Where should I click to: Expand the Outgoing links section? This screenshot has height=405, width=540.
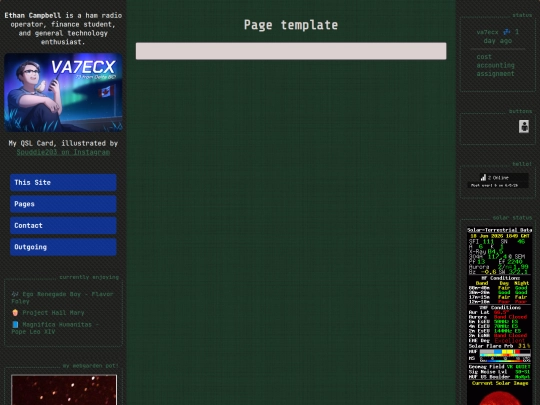click(x=63, y=247)
